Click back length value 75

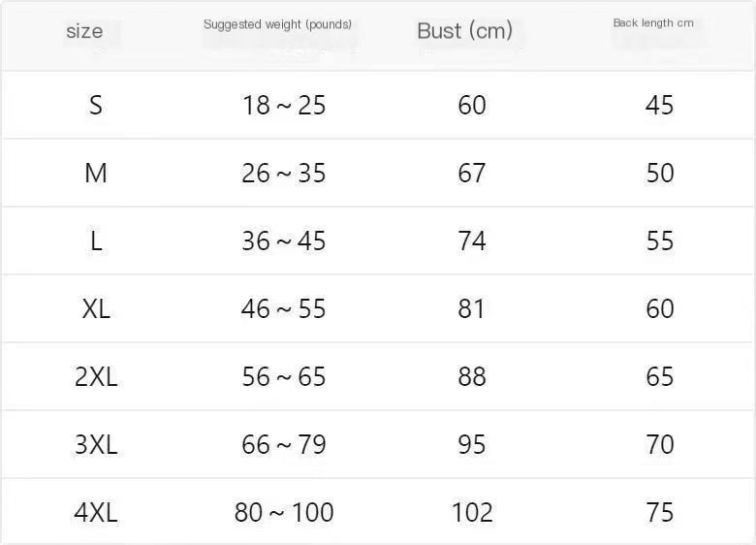click(x=659, y=512)
